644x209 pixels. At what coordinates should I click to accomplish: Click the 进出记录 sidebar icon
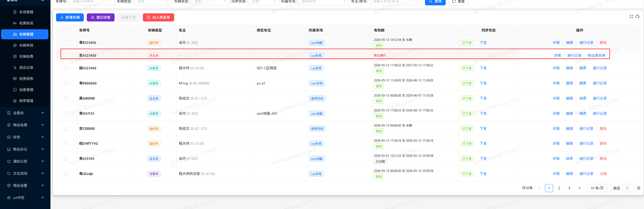click(15, 68)
